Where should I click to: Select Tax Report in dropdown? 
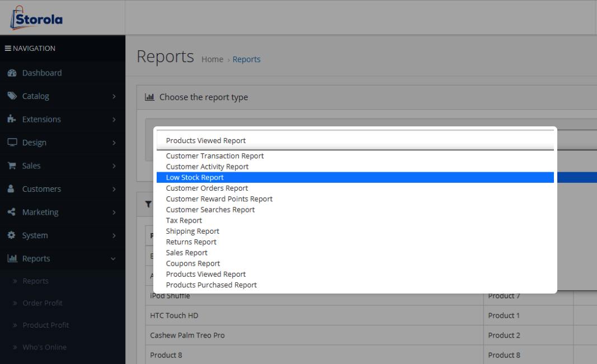click(184, 220)
